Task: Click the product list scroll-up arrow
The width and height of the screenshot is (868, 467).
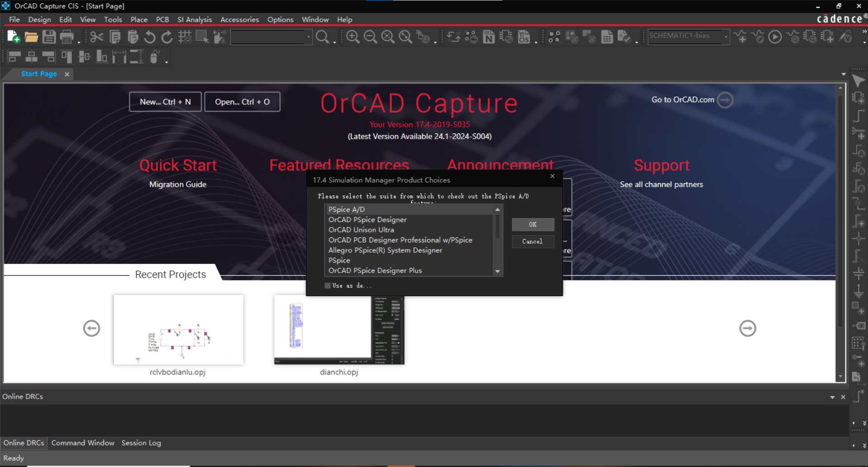Action: 498,209
